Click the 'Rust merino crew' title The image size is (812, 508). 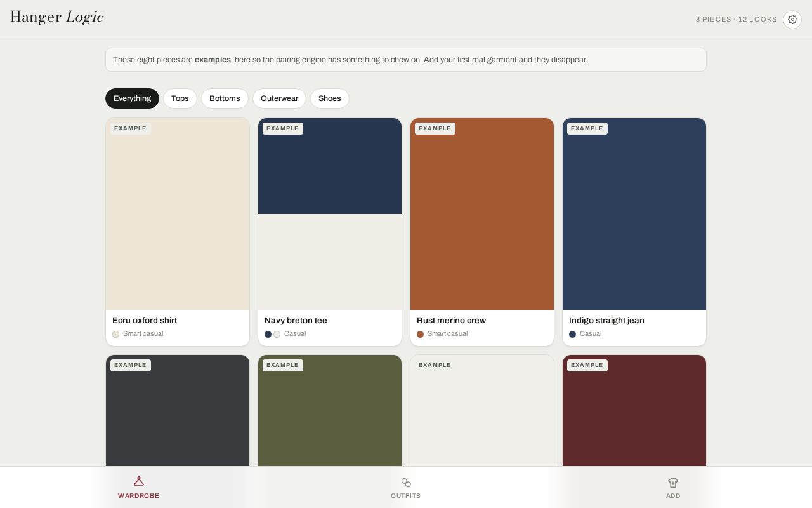[x=451, y=321]
